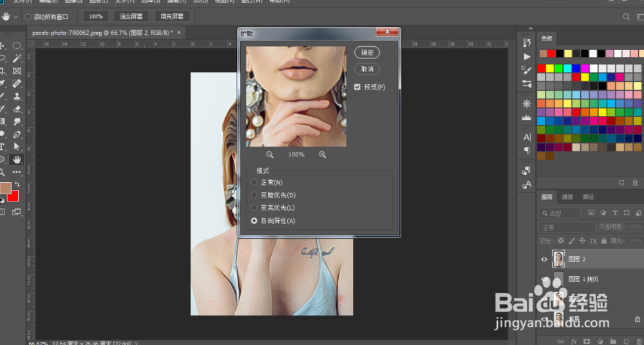The image size is (644, 345).
Task: Zoom in on Diffuse dialog preview
Action: coord(323,154)
